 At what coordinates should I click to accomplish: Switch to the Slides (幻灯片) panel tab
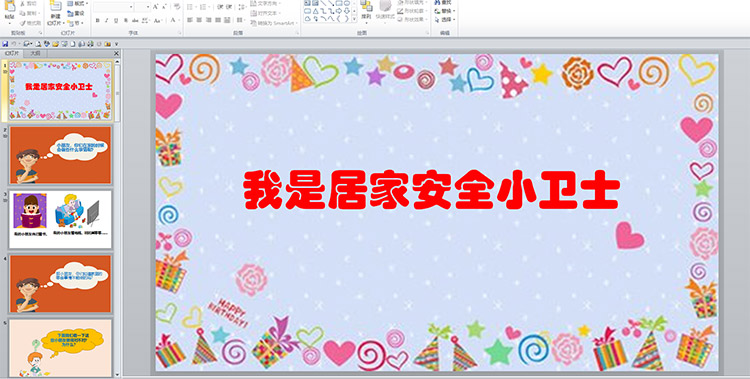point(12,54)
